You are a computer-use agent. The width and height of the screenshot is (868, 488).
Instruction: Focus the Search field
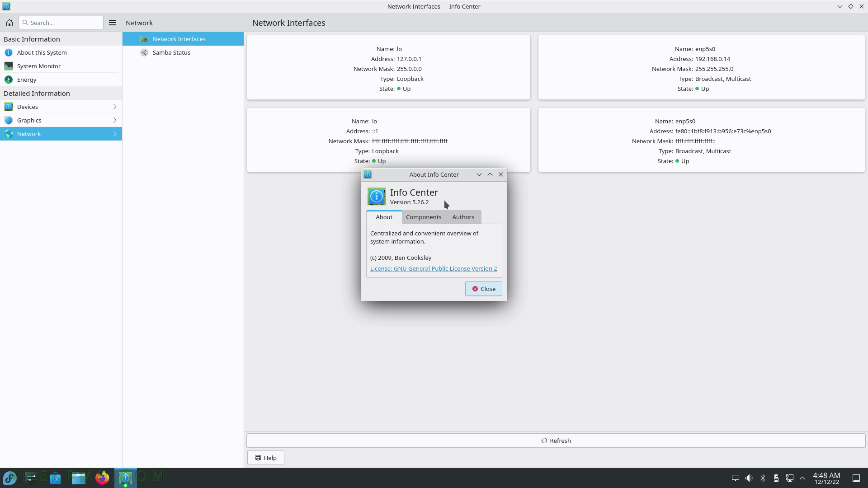61,23
